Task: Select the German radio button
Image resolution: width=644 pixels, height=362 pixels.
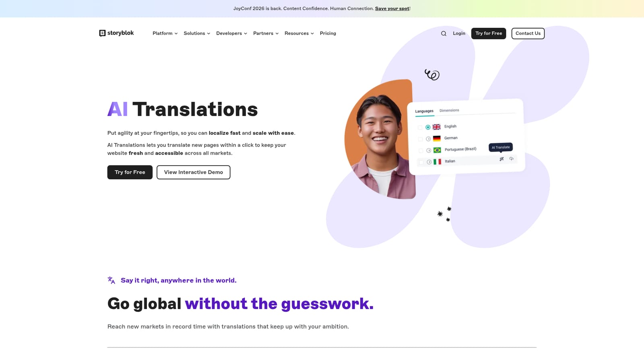Action: (x=428, y=139)
